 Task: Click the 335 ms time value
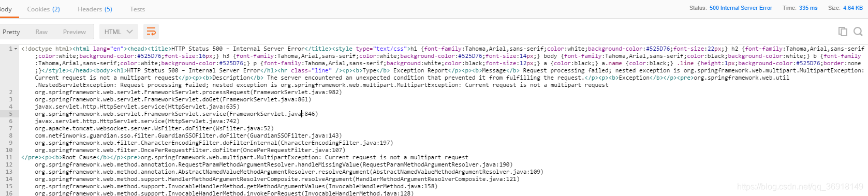click(x=808, y=8)
